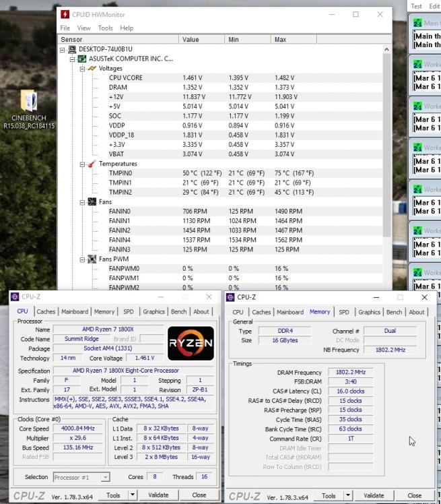Click Tools button in left CPU-Z
Viewport: 441px width, 504px height.
coord(113,495)
